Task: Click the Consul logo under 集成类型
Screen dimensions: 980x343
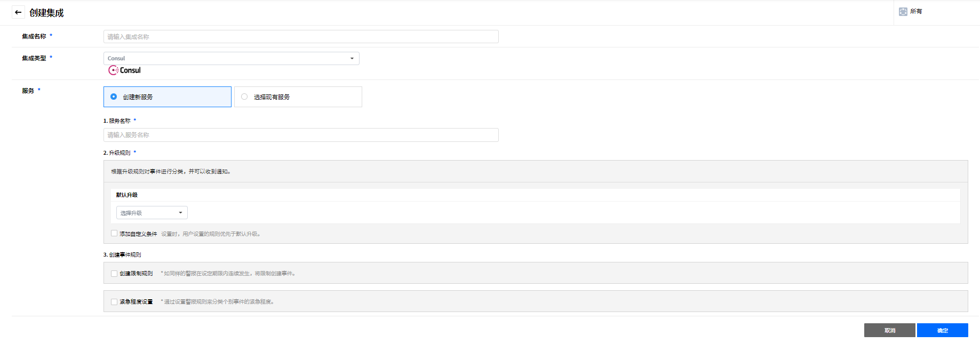Action: [125, 70]
